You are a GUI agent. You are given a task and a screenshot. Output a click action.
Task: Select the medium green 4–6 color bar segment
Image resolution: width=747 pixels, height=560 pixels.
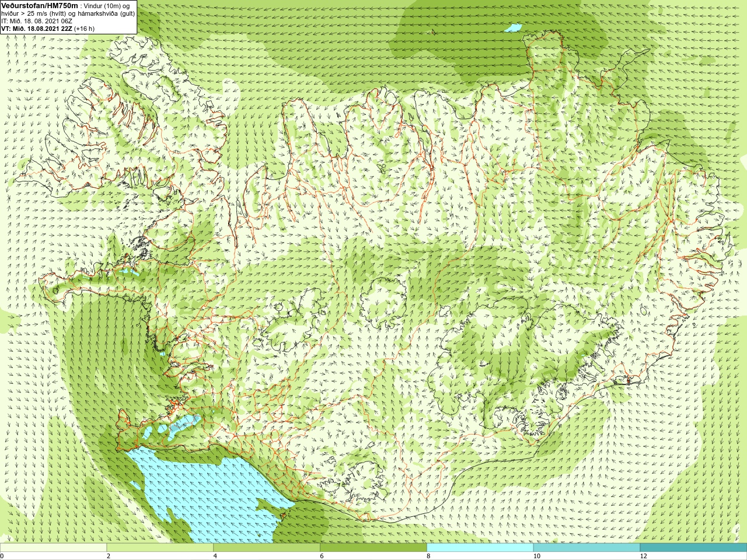[x=267, y=548]
